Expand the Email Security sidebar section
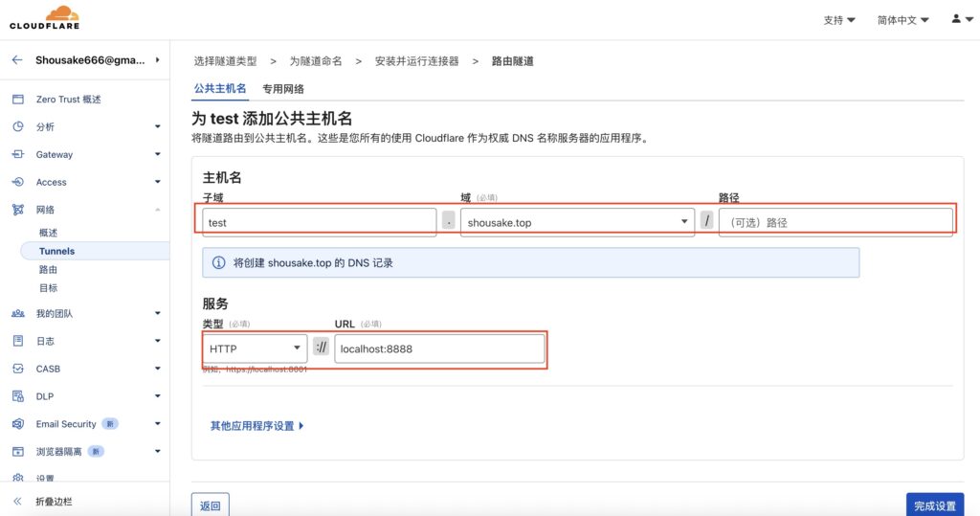 pos(158,423)
